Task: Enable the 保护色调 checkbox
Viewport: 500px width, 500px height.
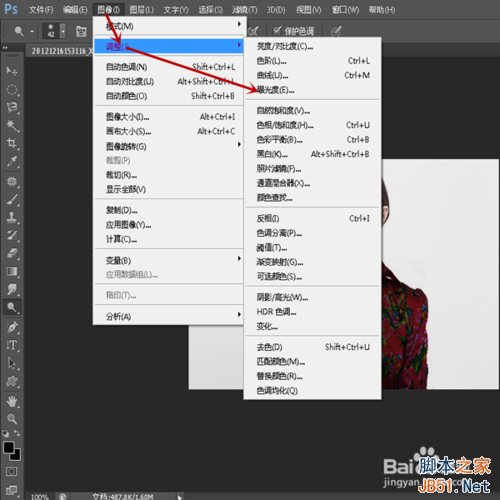Action: (x=277, y=31)
